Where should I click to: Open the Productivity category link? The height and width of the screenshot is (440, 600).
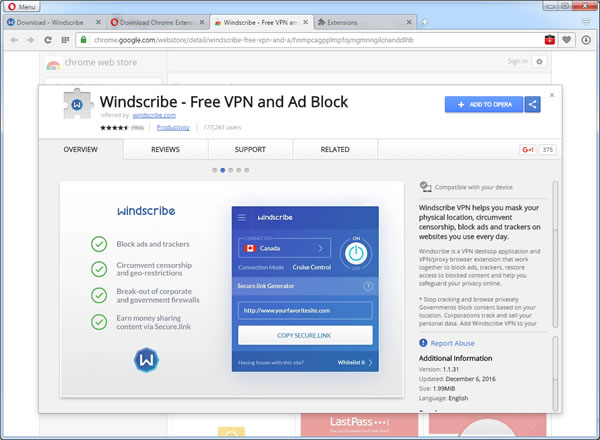[173, 127]
